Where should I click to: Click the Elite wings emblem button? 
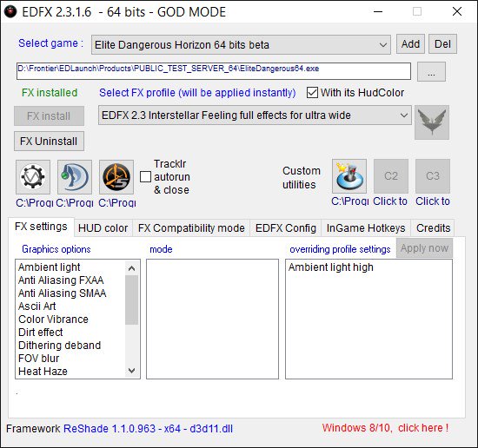(x=432, y=122)
